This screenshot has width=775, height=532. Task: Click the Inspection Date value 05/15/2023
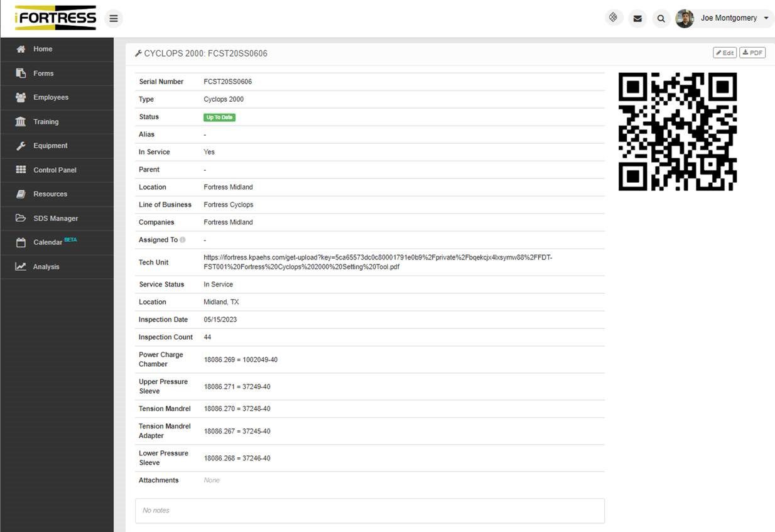220,320
